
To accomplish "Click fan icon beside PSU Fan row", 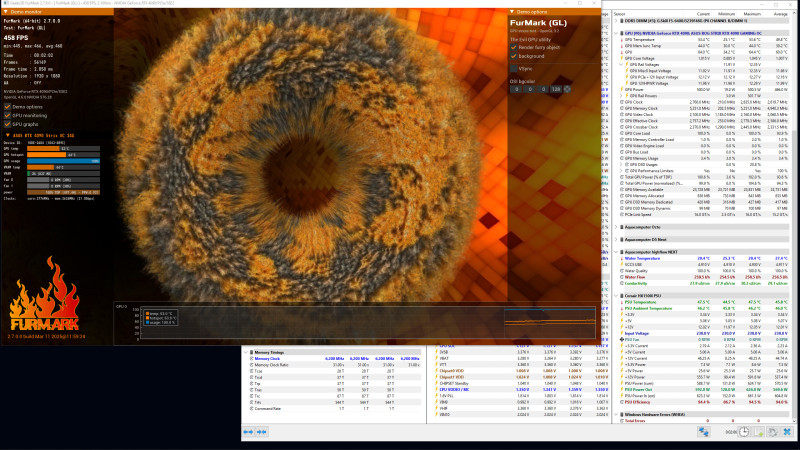I will click(622, 339).
